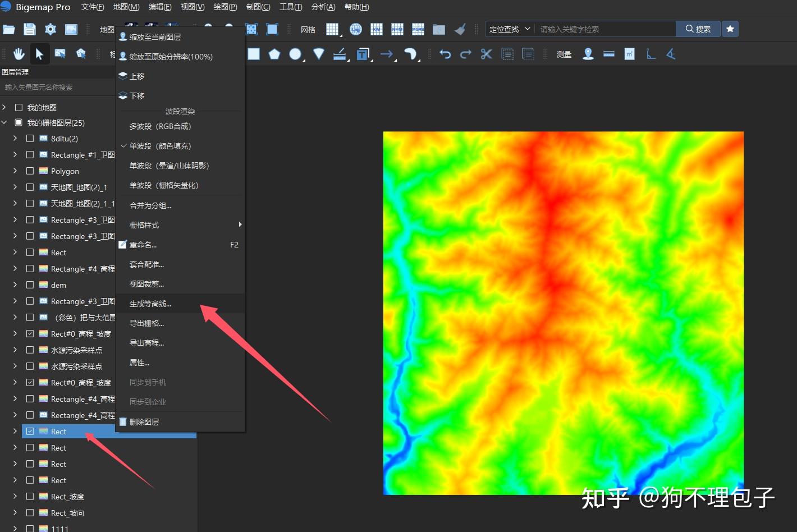Select the draw rectangle tool
The height and width of the screenshot is (532, 797).
(254, 54)
